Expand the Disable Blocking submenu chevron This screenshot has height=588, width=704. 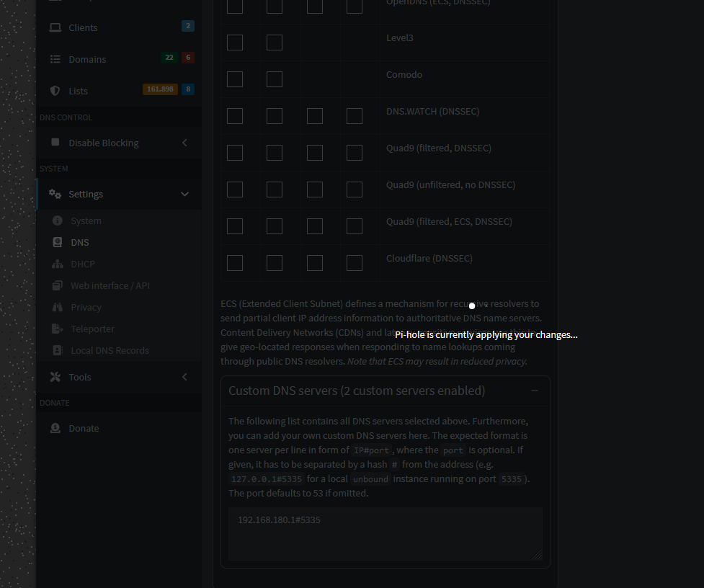tap(184, 143)
